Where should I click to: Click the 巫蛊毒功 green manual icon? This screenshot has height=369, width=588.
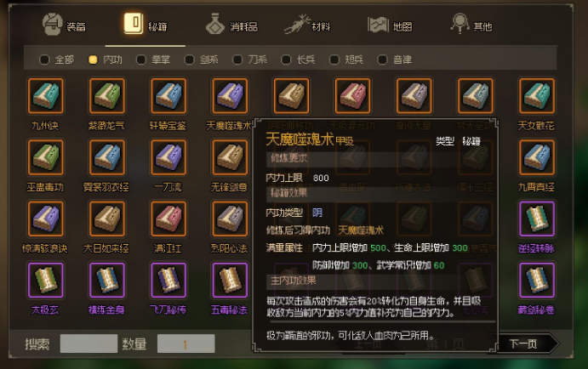click(x=45, y=157)
